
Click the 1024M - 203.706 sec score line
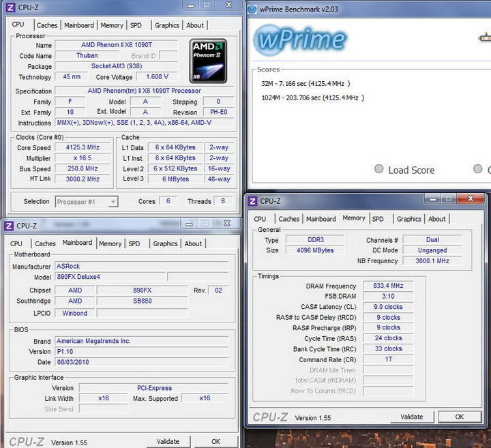[313, 98]
